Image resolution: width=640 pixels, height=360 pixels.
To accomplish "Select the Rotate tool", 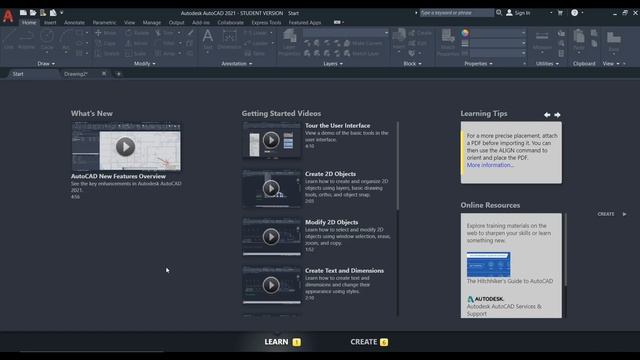I will click(x=137, y=33).
